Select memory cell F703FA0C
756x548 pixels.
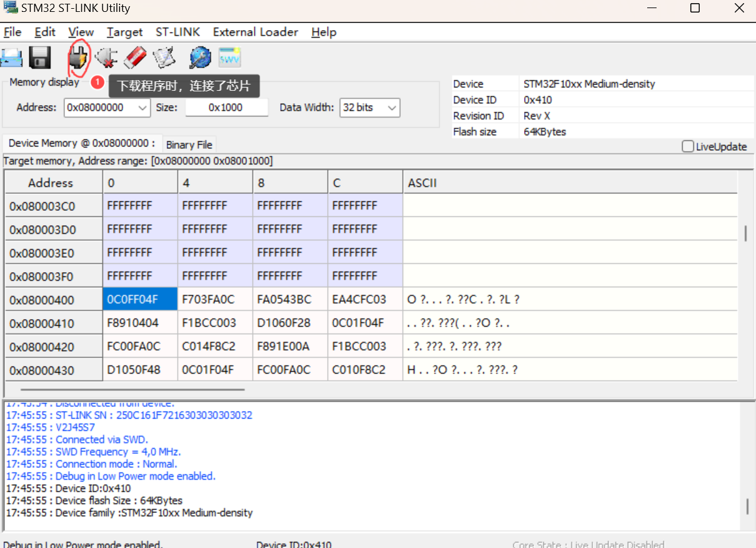pos(215,300)
